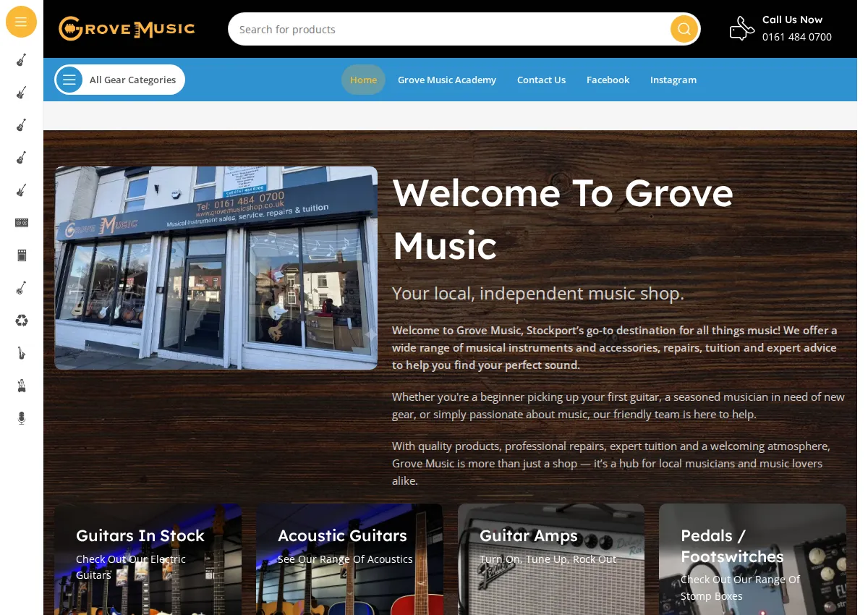Click 'Check Out Our Electric Guitars' text

131,567
